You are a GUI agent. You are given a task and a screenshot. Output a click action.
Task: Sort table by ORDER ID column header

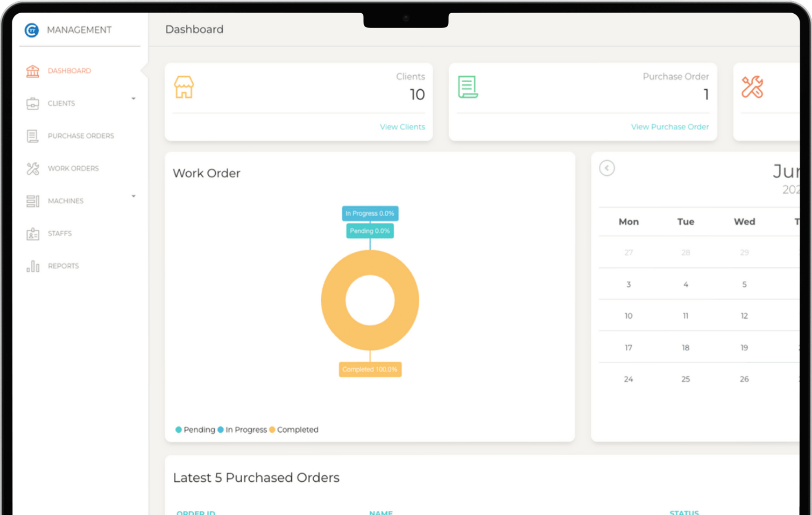(x=196, y=512)
